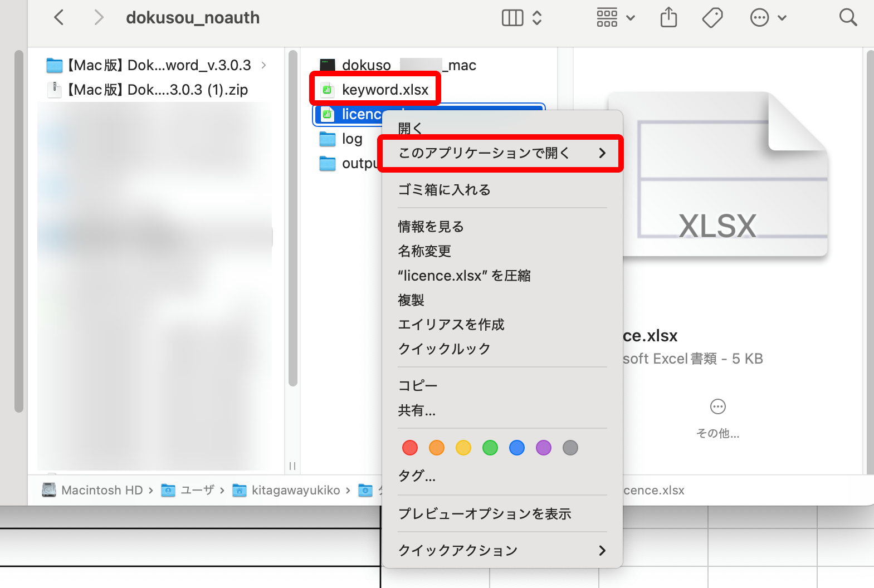874x588 pixels.
Task: Open the search magnifier in Finder
Action: pyautogui.click(x=848, y=18)
